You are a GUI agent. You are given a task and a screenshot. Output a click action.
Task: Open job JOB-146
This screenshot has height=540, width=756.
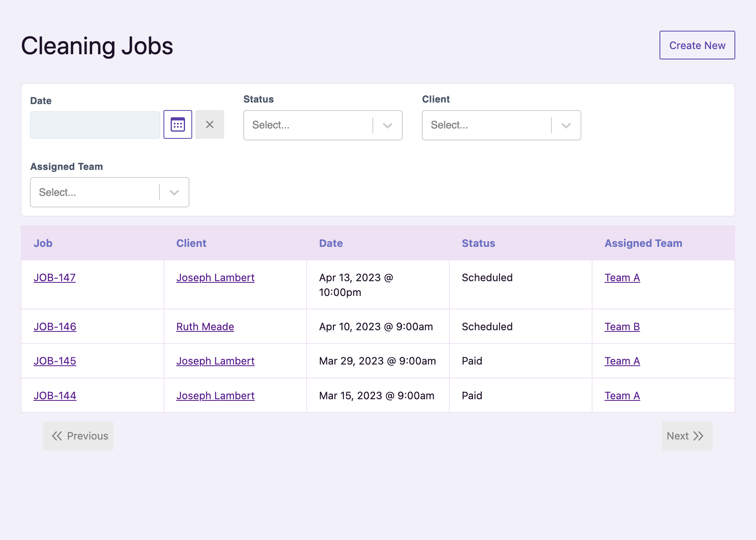click(x=54, y=326)
